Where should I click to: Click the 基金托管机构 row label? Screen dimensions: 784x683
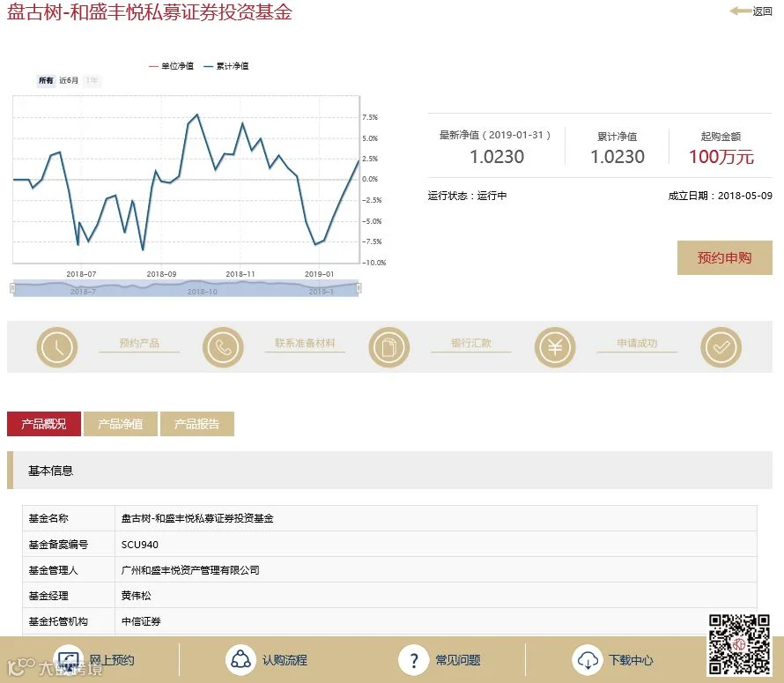pyautogui.click(x=58, y=621)
